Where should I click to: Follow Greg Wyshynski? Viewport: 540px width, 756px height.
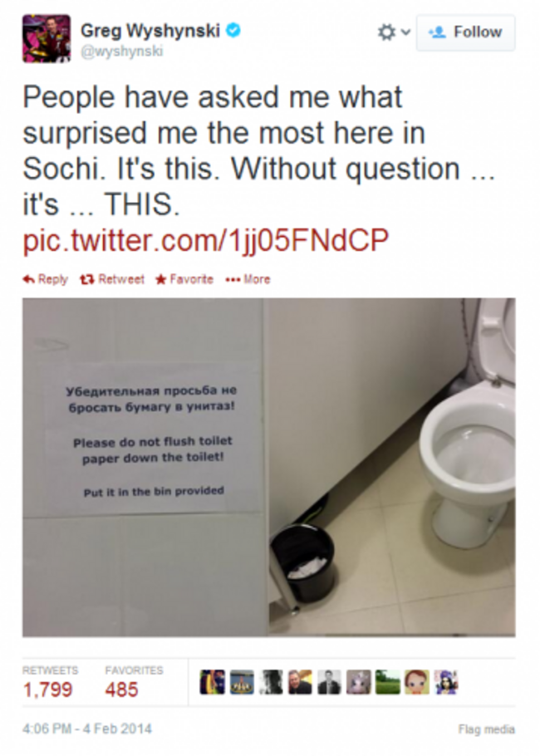tap(466, 32)
